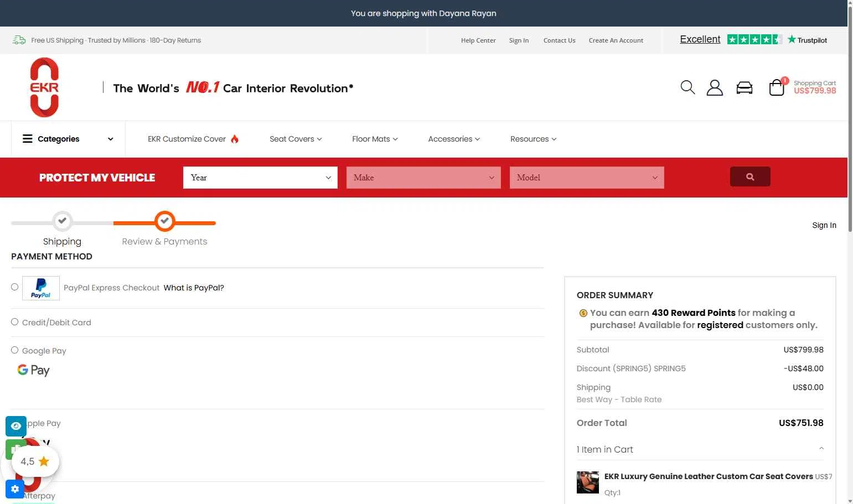The height and width of the screenshot is (504, 853).
Task: Open the user account icon
Action: click(715, 87)
